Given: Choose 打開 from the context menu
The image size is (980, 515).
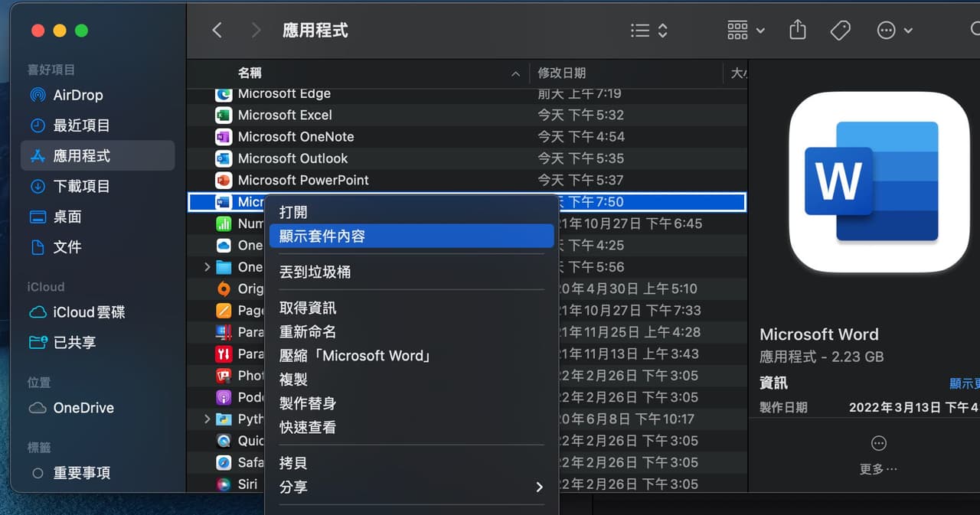Looking at the screenshot, I should tap(411, 212).
